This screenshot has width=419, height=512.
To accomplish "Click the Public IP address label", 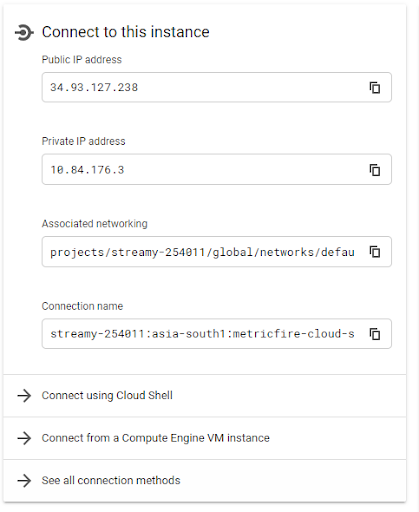I will point(82,60).
